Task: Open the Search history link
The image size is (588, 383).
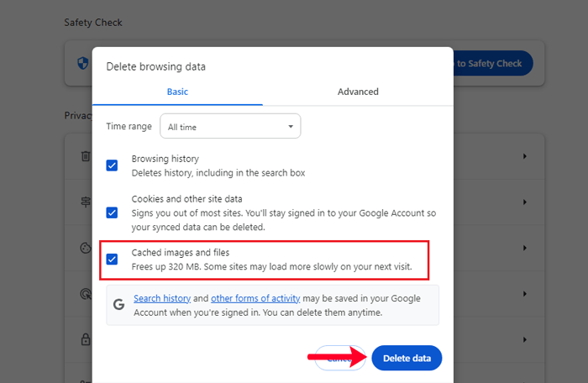Action: (x=162, y=298)
